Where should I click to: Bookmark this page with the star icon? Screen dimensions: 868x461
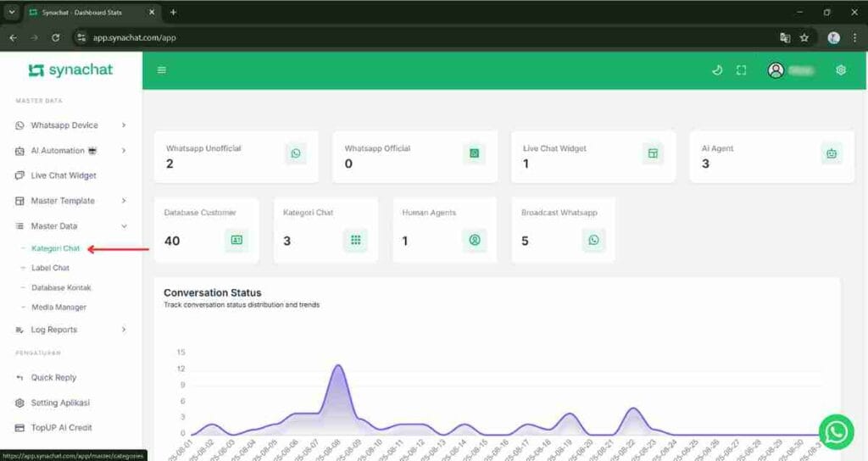804,37
